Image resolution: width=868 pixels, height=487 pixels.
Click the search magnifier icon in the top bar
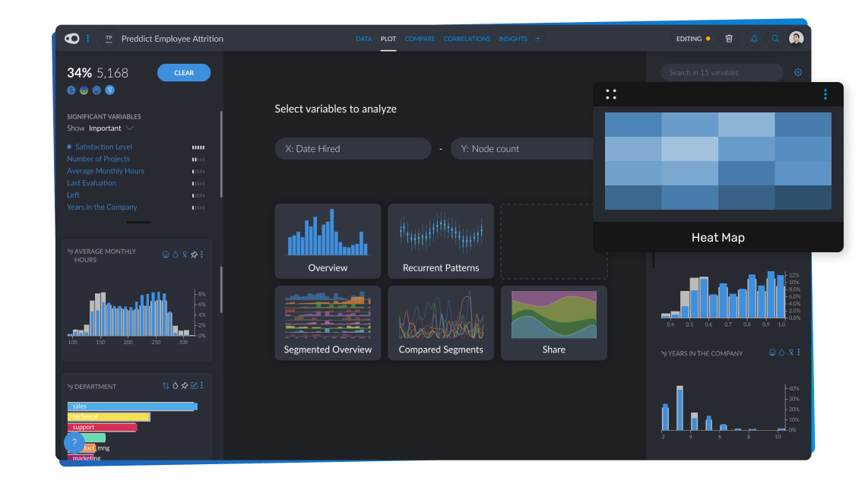point(776,38)
